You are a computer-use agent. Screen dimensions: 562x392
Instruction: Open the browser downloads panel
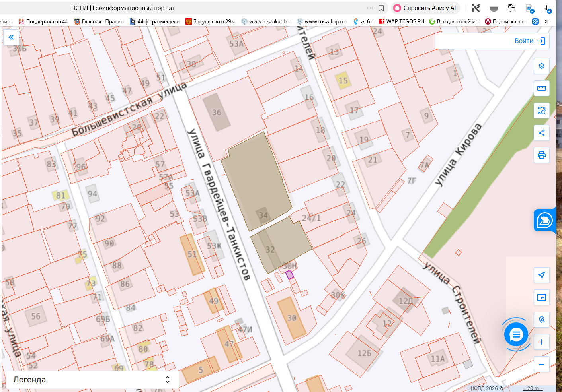[548, 8]
